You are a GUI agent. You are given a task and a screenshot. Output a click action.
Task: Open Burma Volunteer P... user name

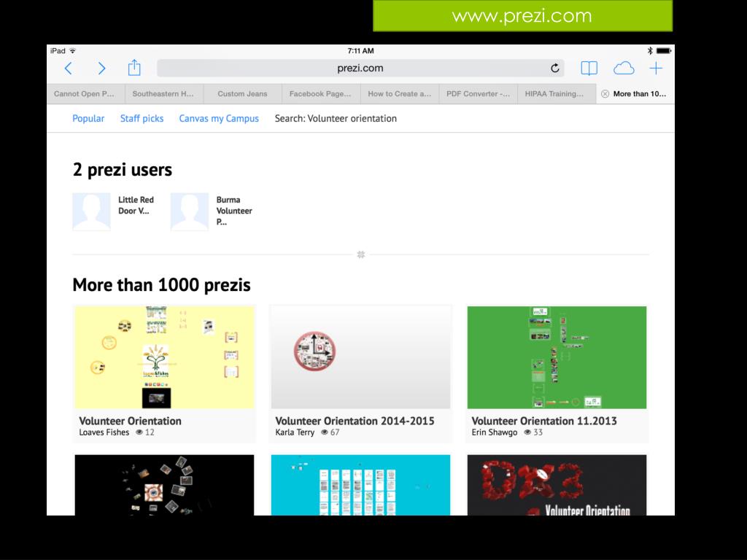[234, 211]
